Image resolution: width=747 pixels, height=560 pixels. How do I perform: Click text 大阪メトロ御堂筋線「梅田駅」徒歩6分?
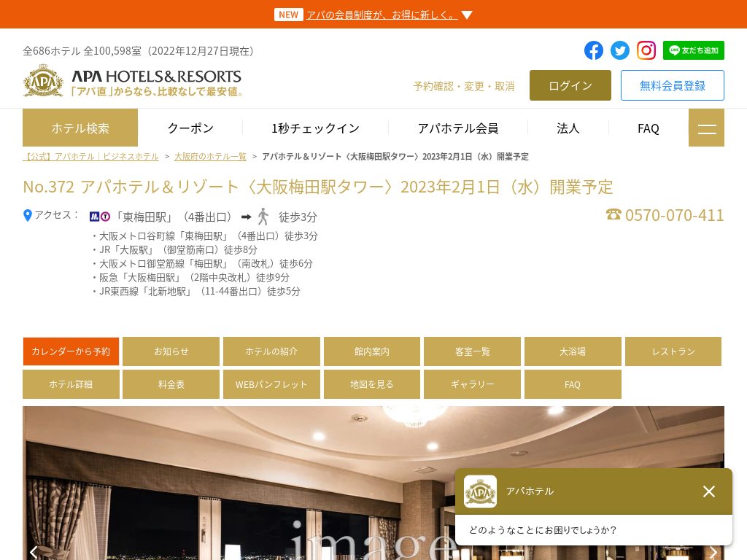[206, 264]
